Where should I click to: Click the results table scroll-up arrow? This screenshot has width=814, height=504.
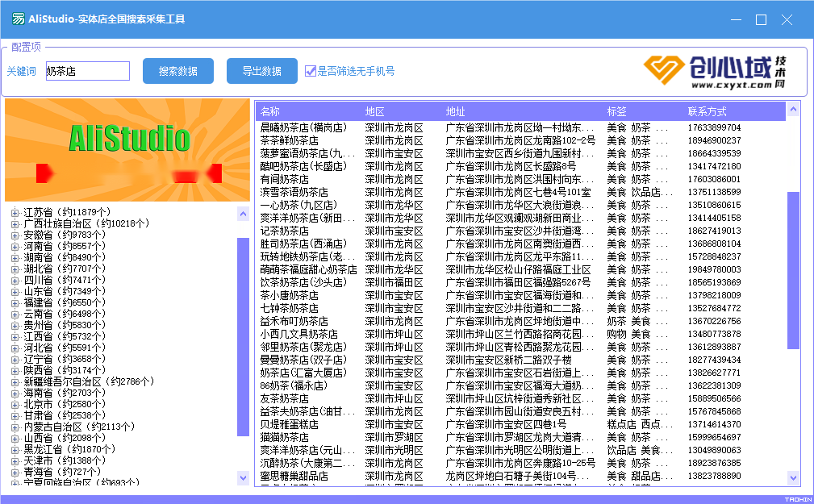tap(793, 109)
